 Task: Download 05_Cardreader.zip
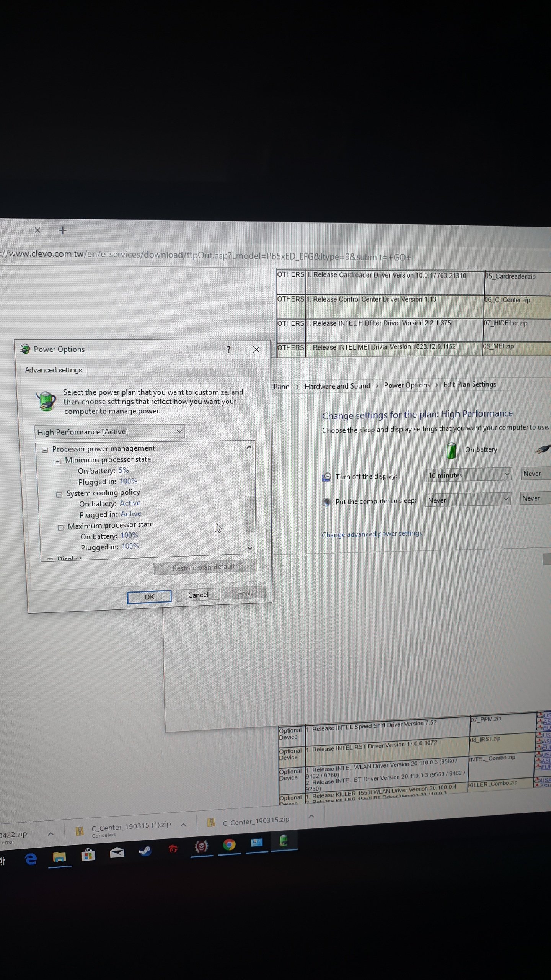click(x=510, y=276)
